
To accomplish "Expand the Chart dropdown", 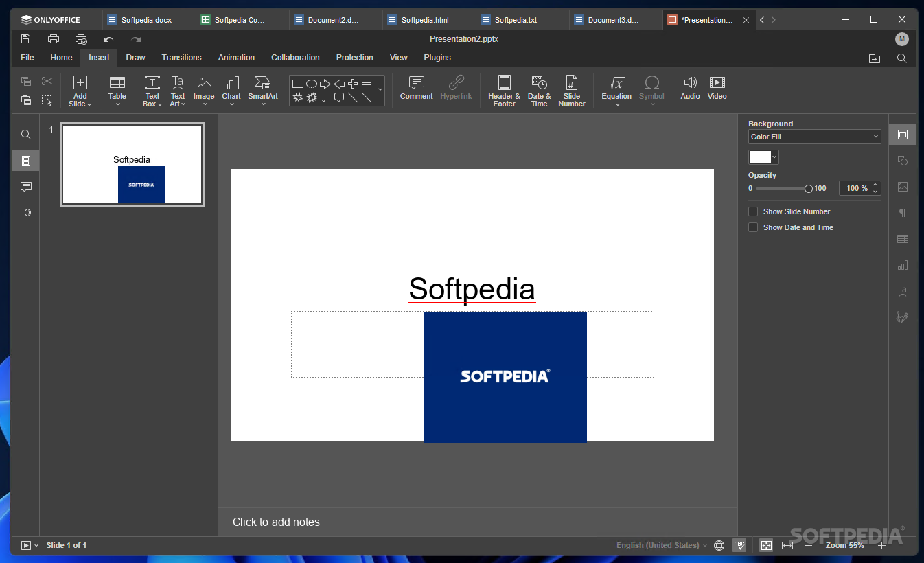I will (x=231, y=104).
